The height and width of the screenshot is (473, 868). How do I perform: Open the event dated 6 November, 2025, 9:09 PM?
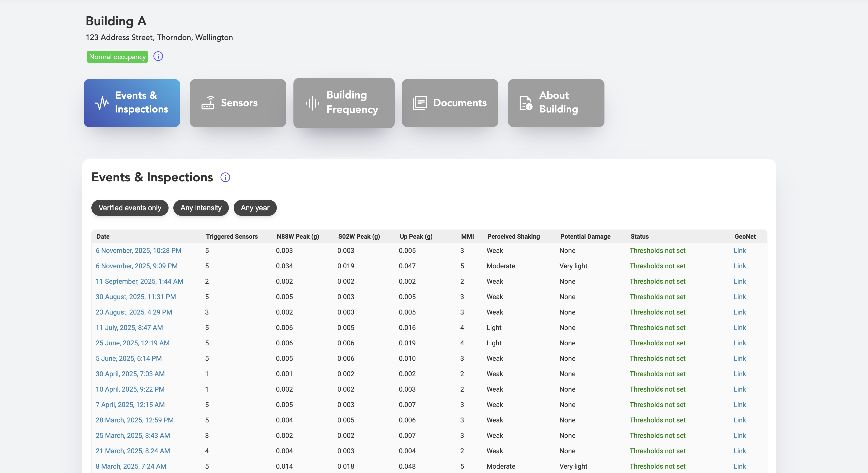[x=136, y=266]
